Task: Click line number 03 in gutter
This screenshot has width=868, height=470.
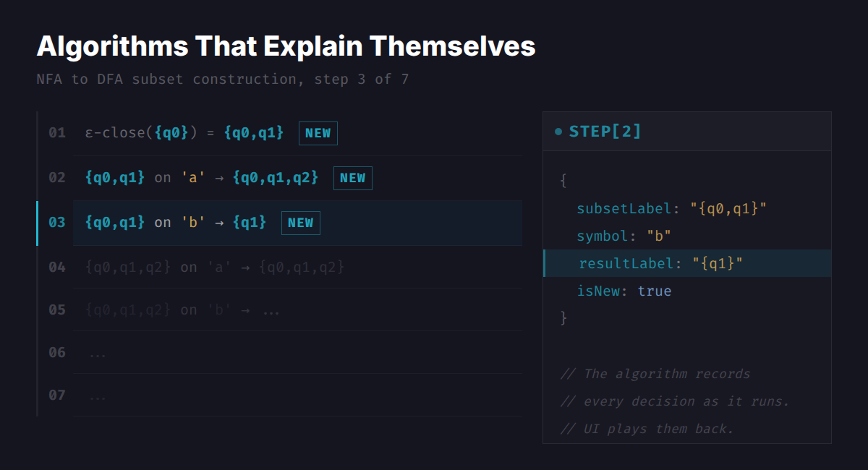Action: pos(56,223)
